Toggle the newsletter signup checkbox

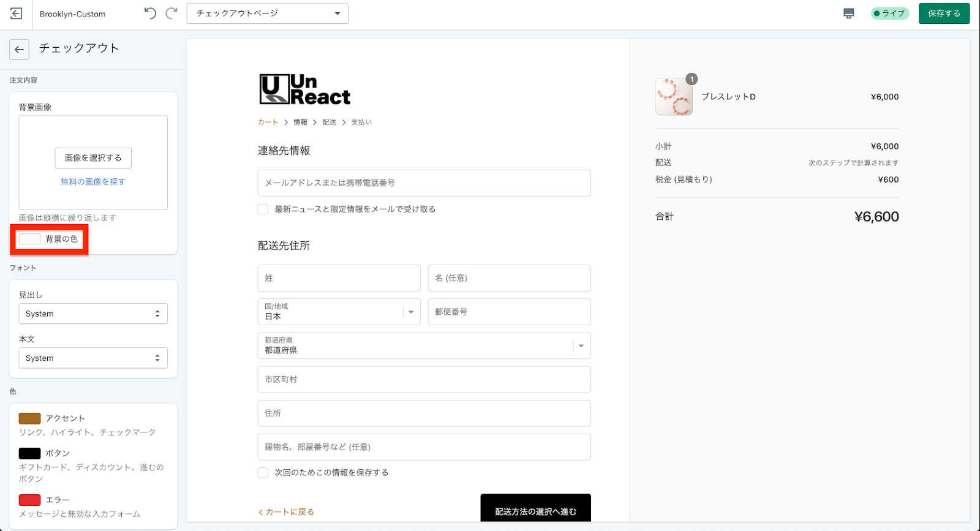(x=263, y=209)
